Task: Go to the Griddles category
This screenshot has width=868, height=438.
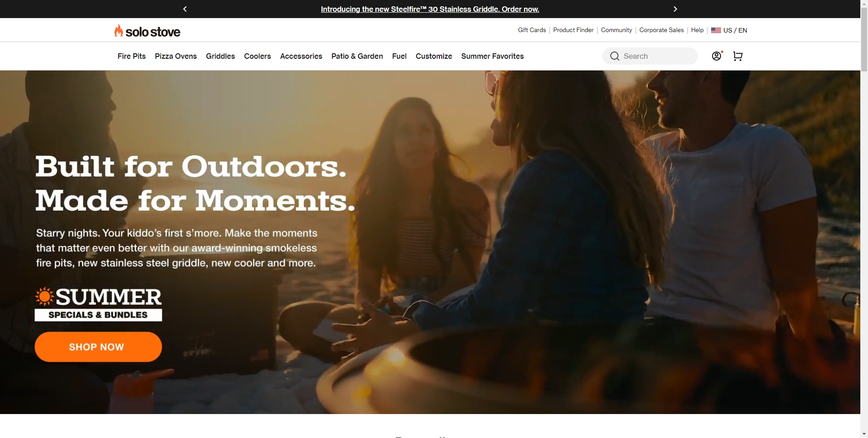Action: (x=220, y=56)
